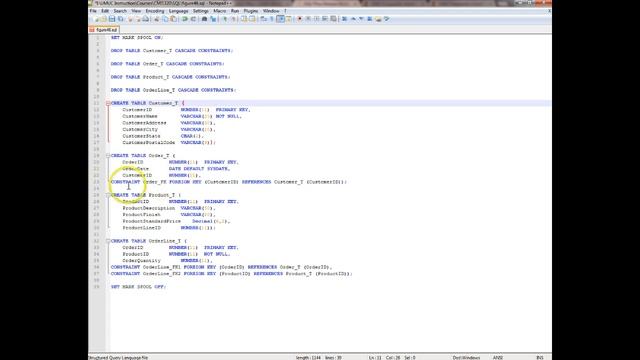640x360 pixels.
Task: Open the Window menu
Action: (271, 11)
